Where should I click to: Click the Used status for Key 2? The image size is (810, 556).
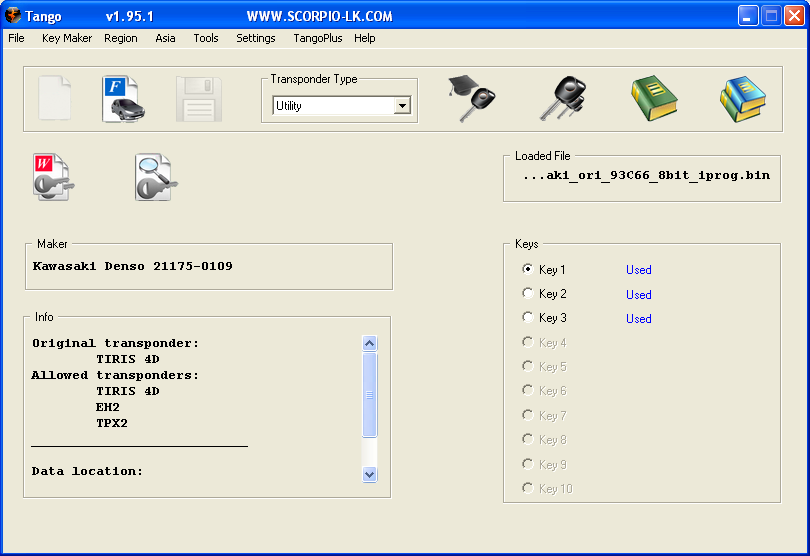[638, 295]
